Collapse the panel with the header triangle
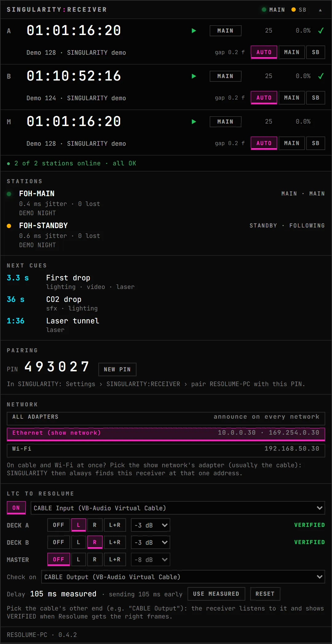The width and height of the screenshot is (332, 644). point(320,10)
